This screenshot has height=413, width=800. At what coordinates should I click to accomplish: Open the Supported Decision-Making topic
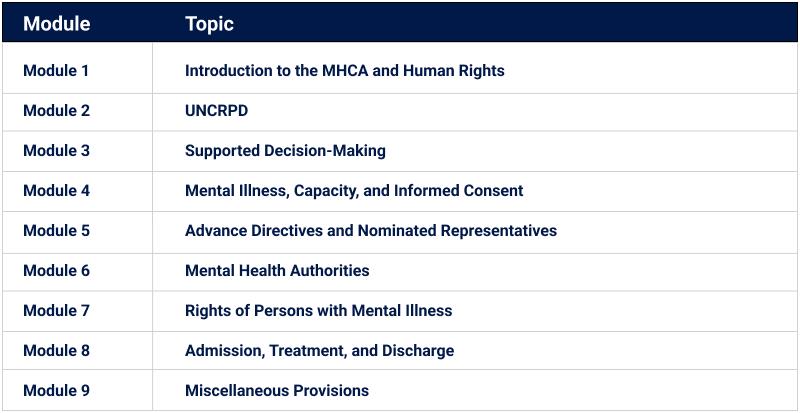coord(285,151)
